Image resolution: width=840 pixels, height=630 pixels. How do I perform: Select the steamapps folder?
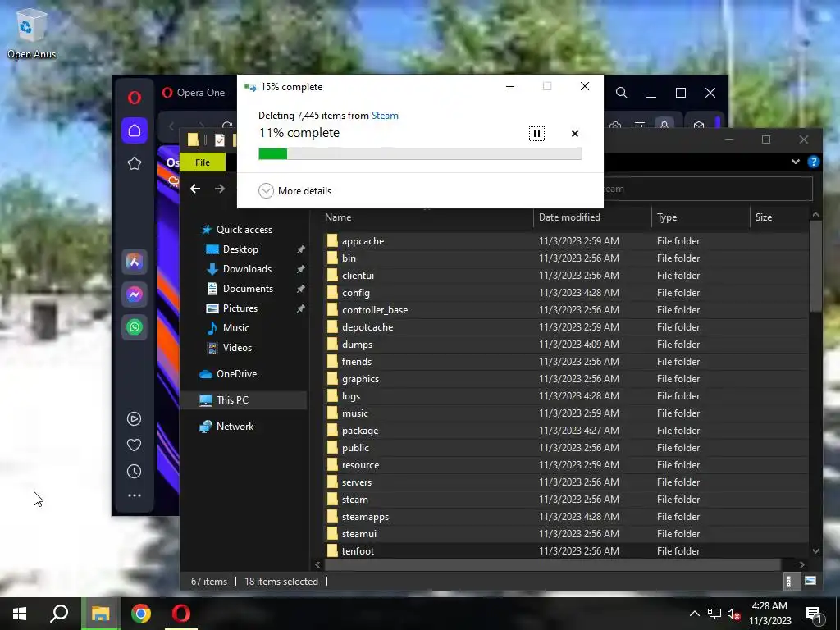pyautogui.click(x=565, y=517)
